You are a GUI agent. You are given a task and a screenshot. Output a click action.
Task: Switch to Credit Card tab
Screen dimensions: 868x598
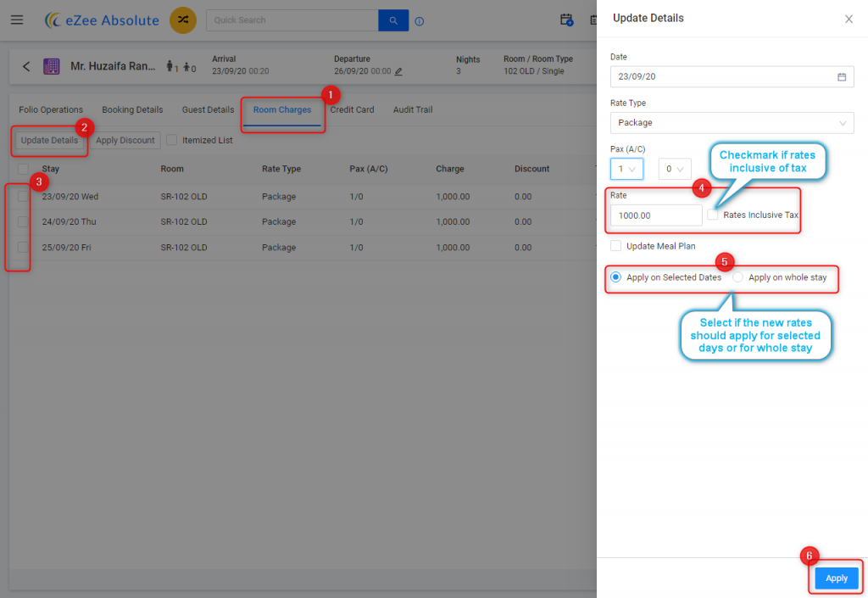click(352, 109)
